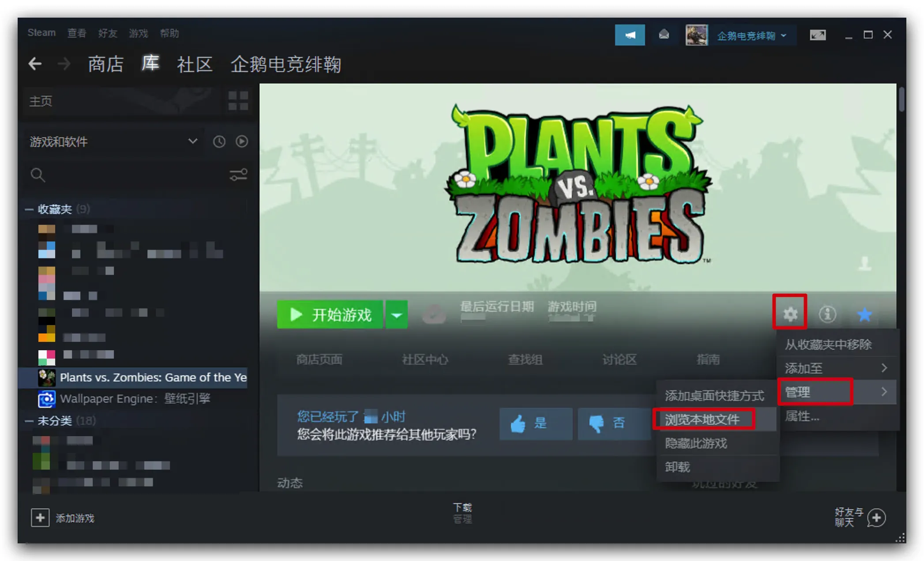Viewport: 924px width, 561px height.
Task: Click the 您已经玩了 小时 playtime link
Action: tap(351, 417)
